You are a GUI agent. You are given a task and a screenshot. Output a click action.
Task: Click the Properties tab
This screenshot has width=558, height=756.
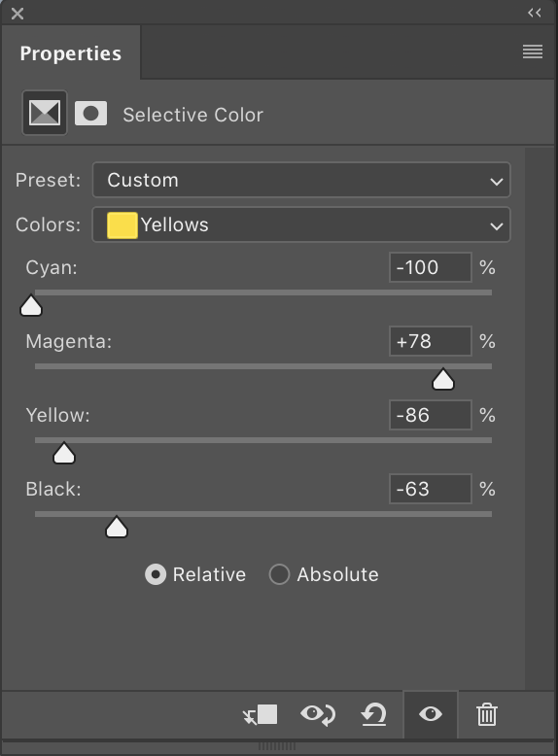pos(70,53)
